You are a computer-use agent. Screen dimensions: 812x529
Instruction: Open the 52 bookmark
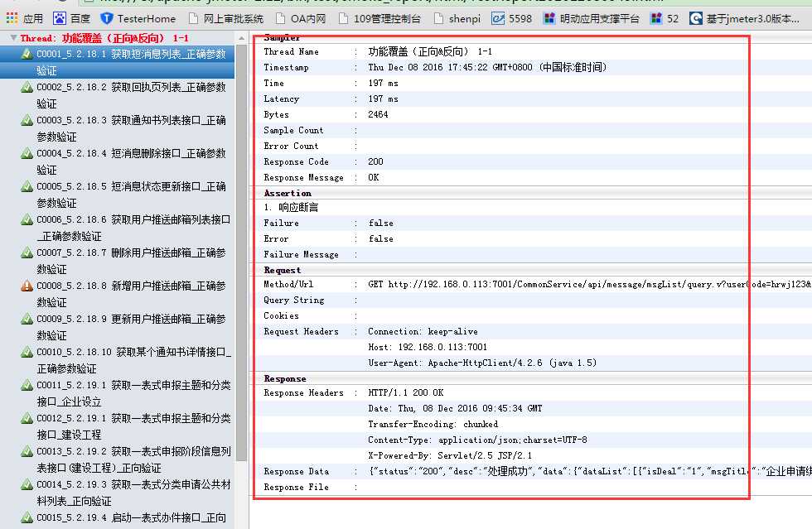coord(665,19)
